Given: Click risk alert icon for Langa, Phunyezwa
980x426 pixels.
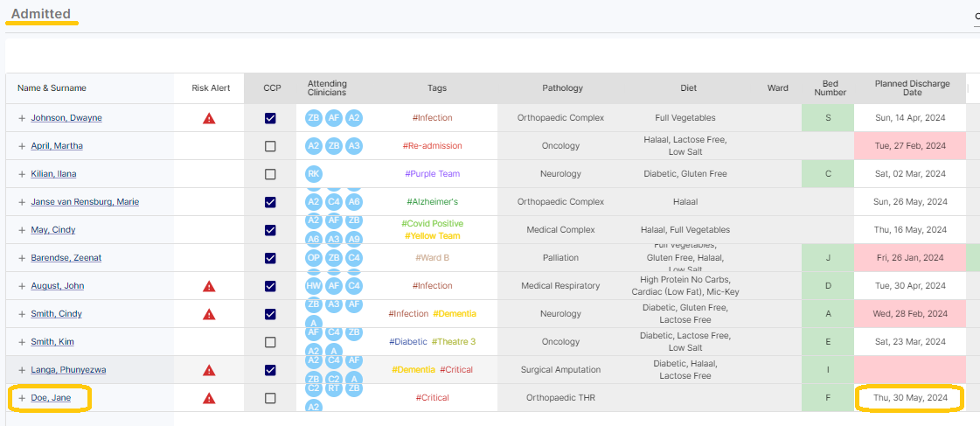Looking at the screenshot, I should click(209, 370).
